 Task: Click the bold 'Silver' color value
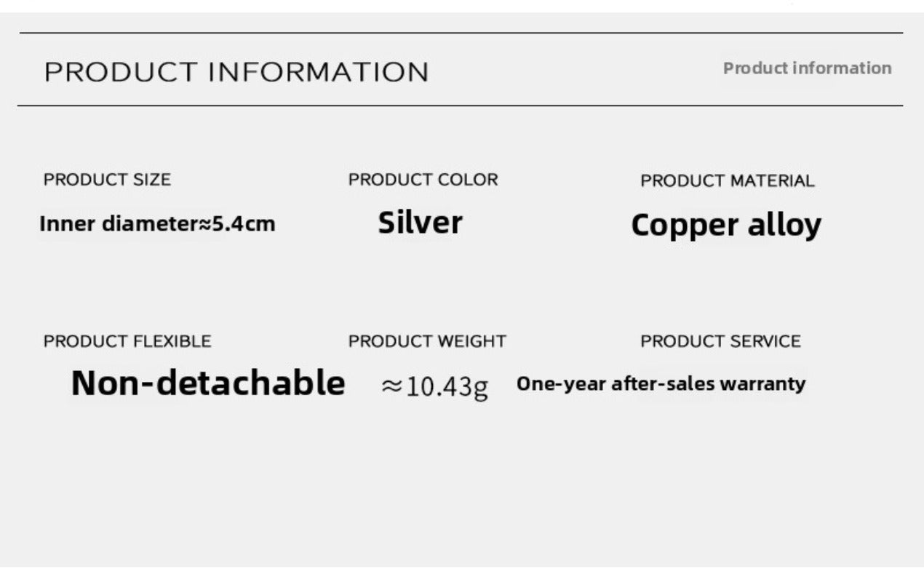pyautogui.click(x=420, y=223)
